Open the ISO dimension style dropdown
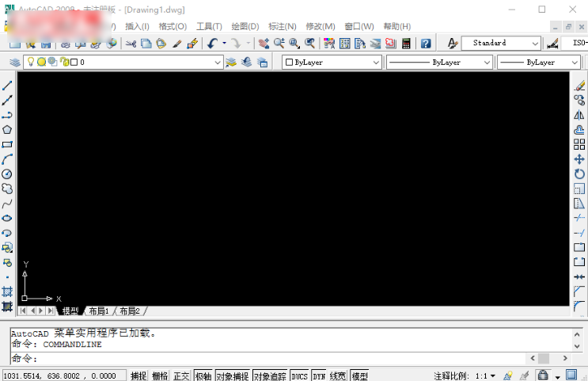Image resolution: width=588 pixels, height=381 pixels. click(575, 43)
